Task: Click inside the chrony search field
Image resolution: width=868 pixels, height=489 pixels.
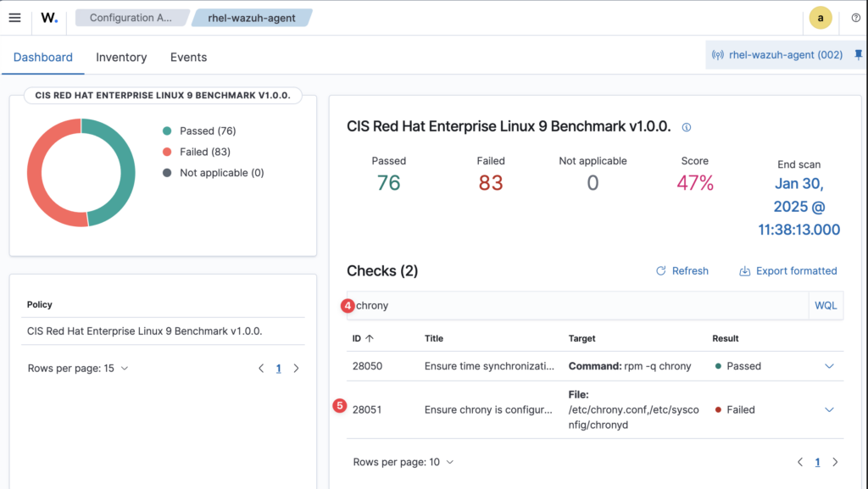Action: coord(578,305)
